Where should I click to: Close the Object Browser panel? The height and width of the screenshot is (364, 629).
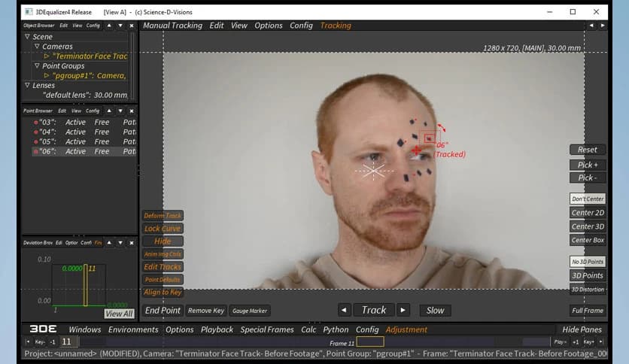(132, 25)
